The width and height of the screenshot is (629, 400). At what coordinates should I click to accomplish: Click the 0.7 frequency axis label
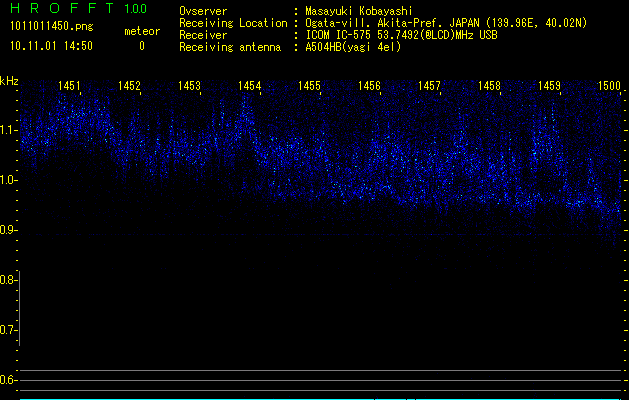pos(8,330)
